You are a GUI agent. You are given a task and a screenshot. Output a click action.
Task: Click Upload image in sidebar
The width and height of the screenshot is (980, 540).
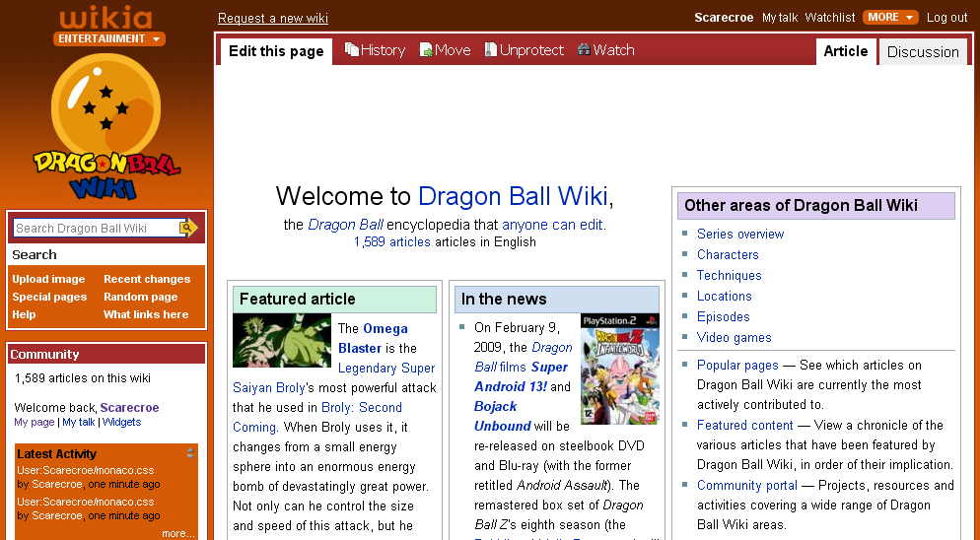(48, 279)
